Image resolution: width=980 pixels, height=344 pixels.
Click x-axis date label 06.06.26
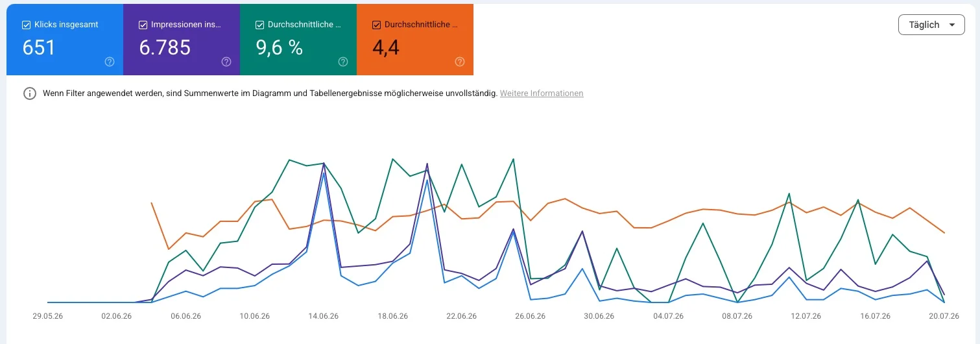tap(185, 316)
